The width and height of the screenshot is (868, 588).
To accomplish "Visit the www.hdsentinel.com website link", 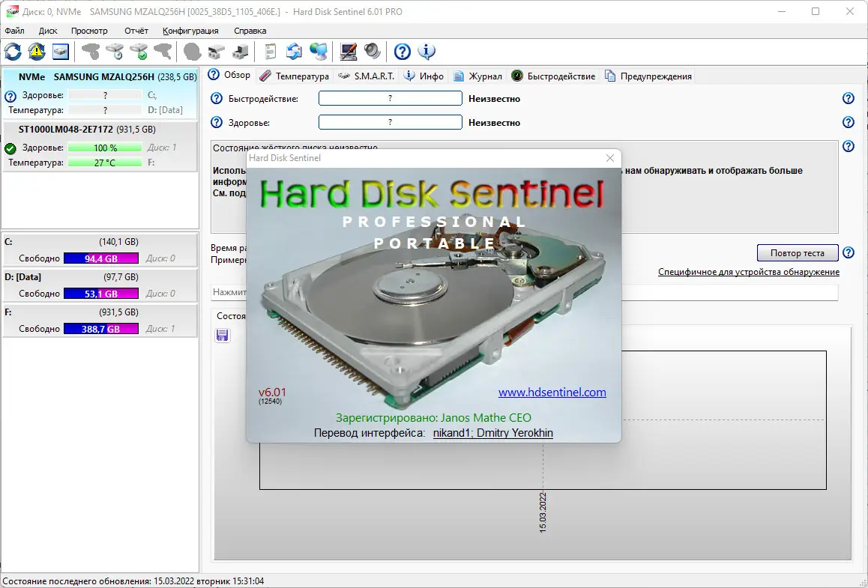I will click(552, 392).
